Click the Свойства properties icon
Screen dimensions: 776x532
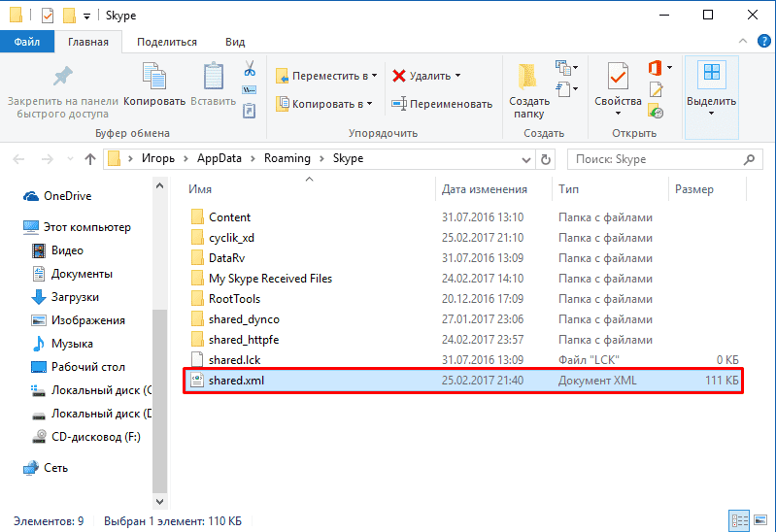point(618,76)
